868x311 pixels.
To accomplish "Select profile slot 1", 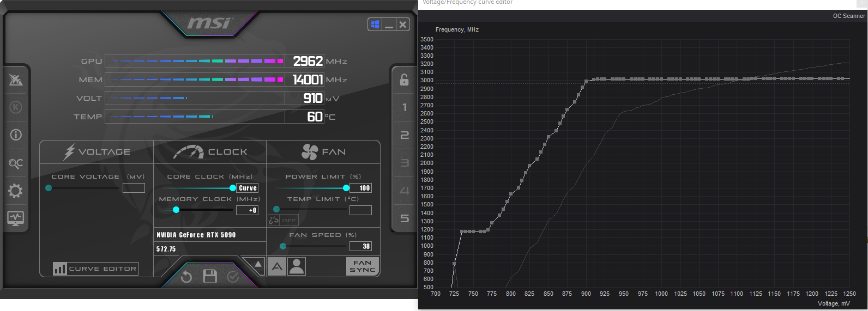I will coord(405,107).
